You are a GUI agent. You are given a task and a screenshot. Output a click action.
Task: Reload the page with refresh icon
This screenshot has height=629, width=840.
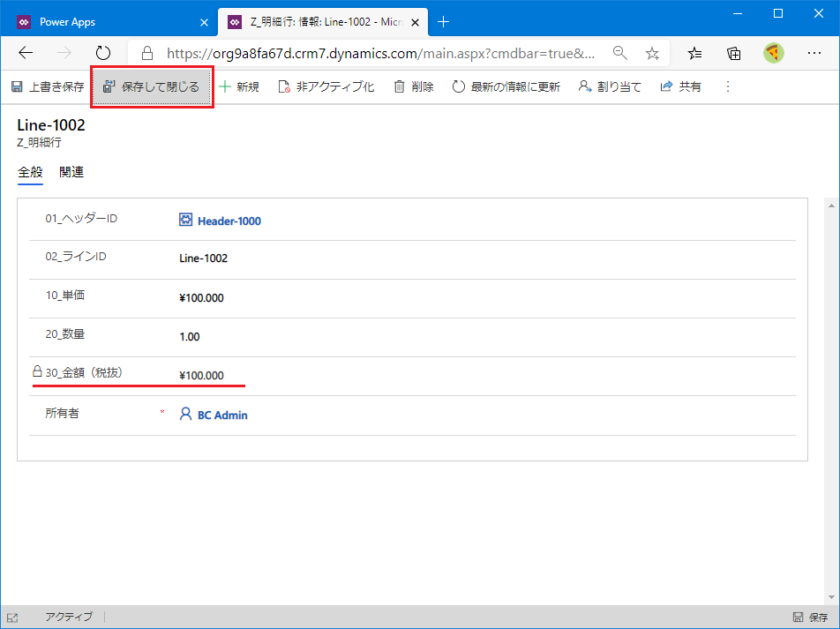coord(103,53)
